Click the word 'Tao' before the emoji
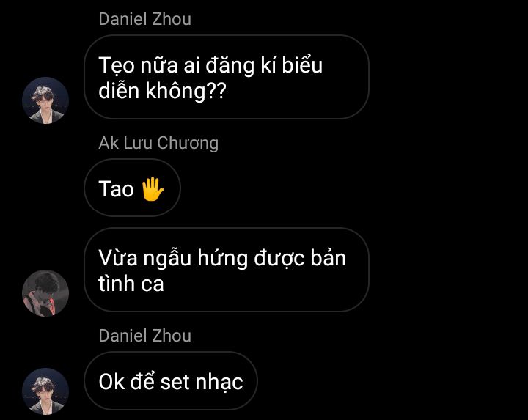Viewport: 528px width, 420px height. tap(116, 189)
